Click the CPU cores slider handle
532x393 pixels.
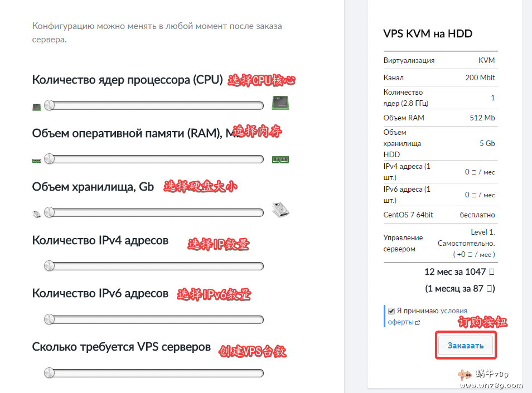tap(50, 105)
